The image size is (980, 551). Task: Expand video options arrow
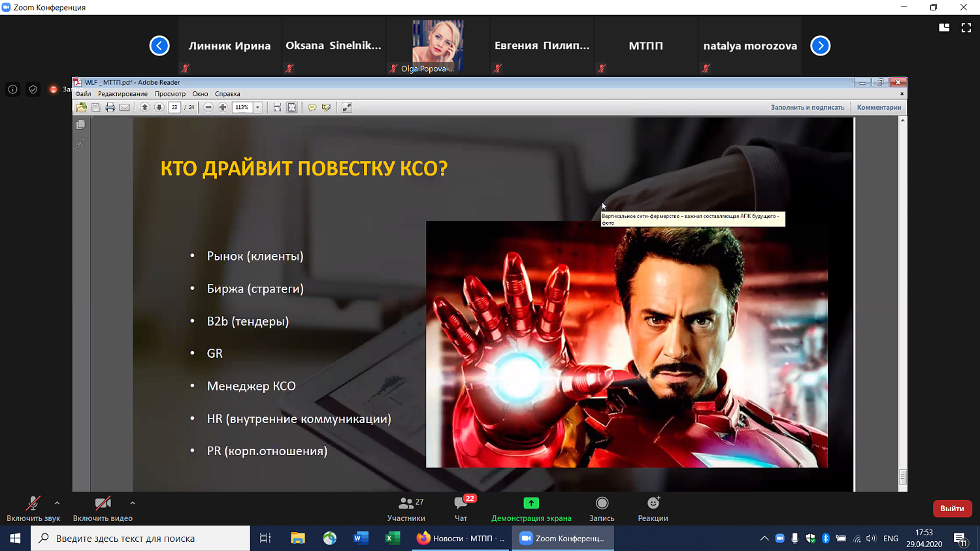pos(133,503)
